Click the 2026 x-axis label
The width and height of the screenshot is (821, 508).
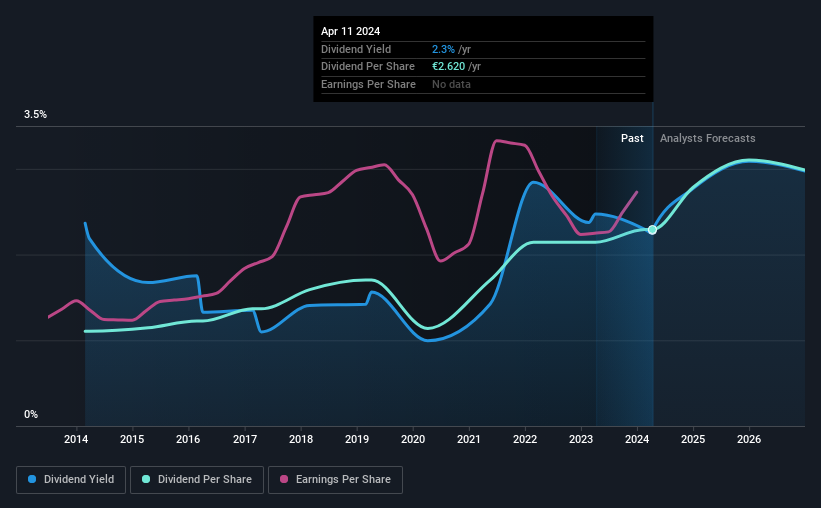coord(749,439)
